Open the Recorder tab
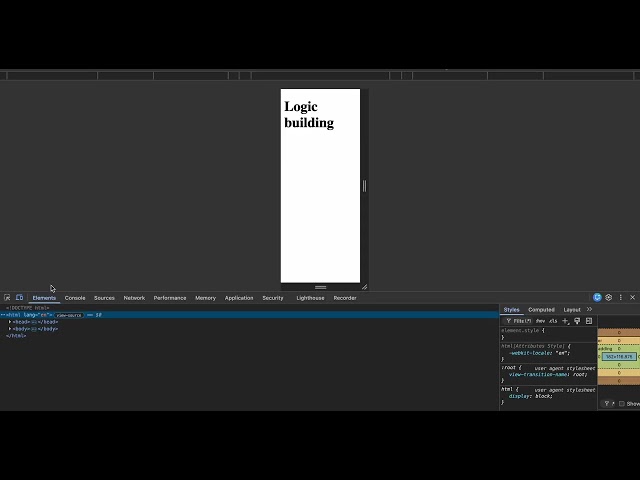This screenshot has width=640, height=480. click(x=345, y=298)
